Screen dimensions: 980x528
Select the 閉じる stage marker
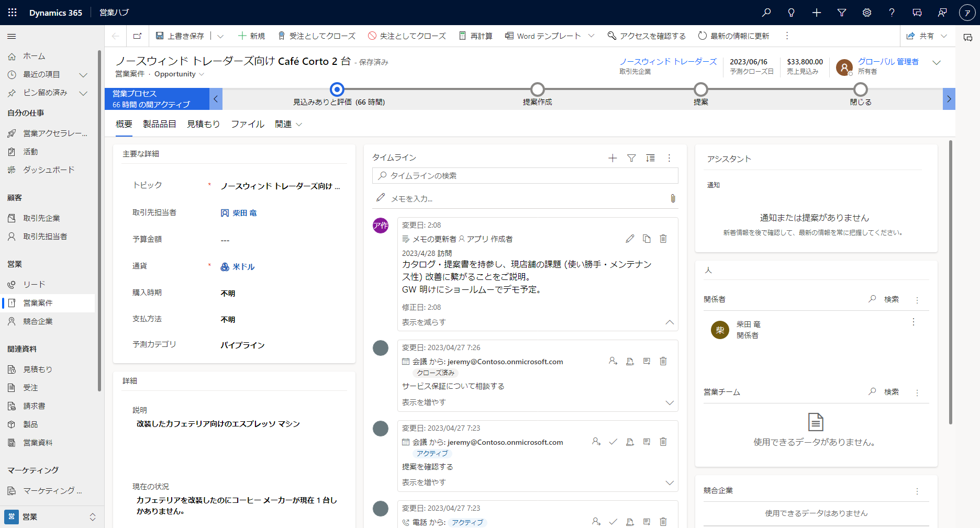coord(861,89)
